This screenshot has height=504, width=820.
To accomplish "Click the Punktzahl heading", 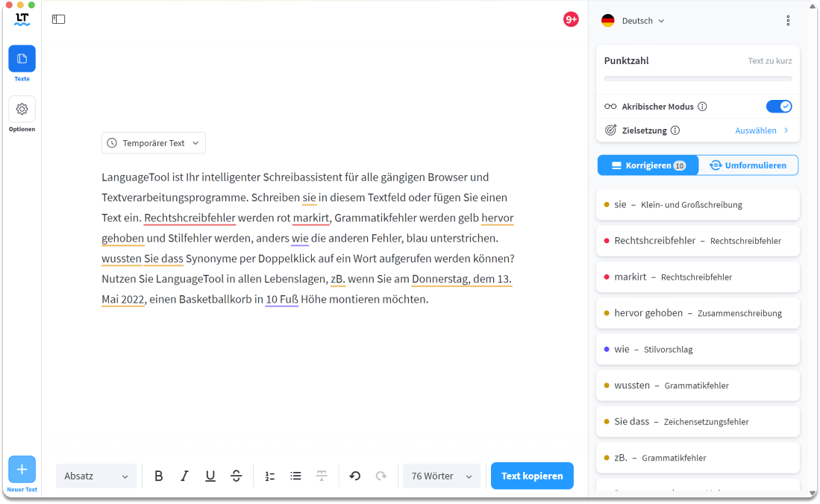I will pos(626,60).
